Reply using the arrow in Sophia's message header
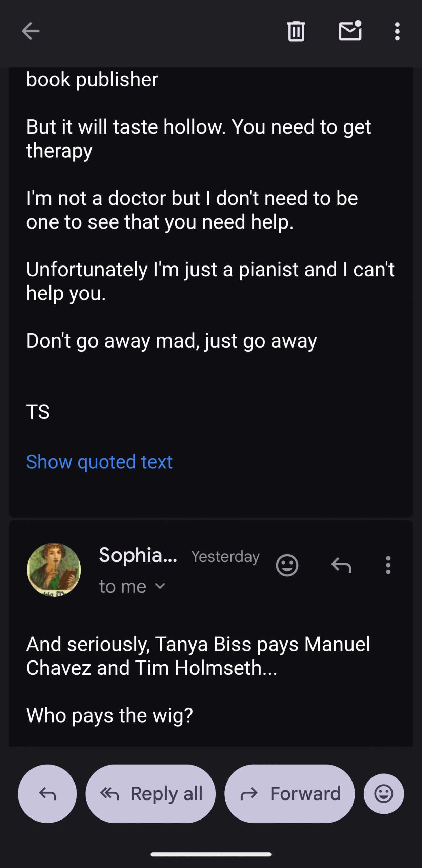 (x=341, y=565)
